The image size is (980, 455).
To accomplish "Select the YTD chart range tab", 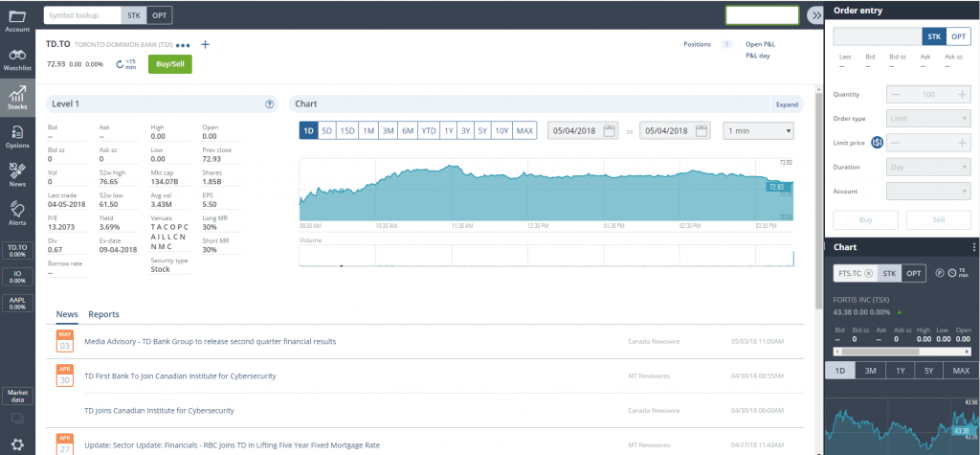I will (429, 130).
